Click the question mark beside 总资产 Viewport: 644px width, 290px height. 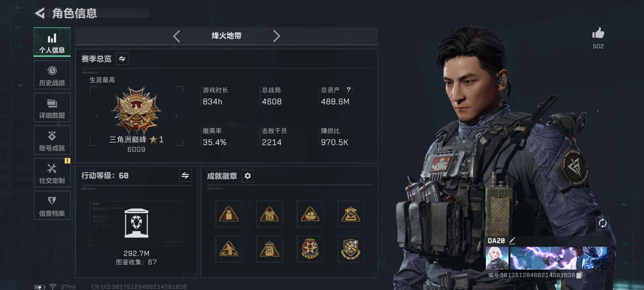pos(348,90)
